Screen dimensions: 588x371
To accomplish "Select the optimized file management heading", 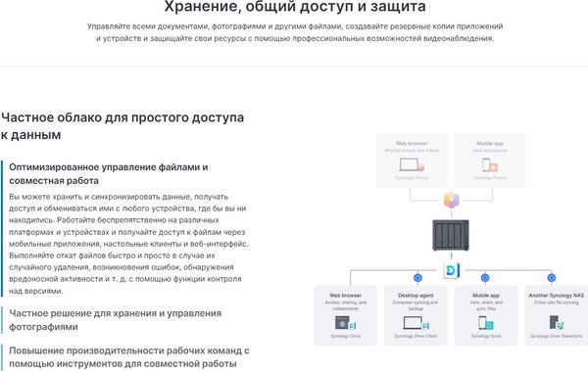I will 109,173.
